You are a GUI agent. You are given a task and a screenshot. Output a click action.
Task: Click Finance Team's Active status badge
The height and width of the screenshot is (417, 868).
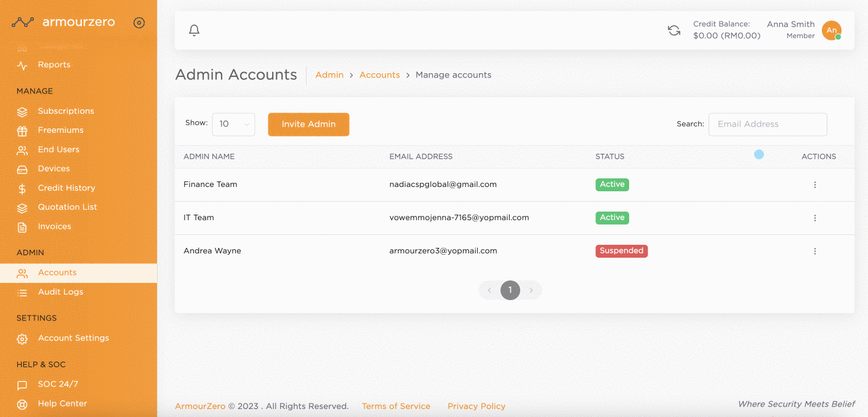612,185
